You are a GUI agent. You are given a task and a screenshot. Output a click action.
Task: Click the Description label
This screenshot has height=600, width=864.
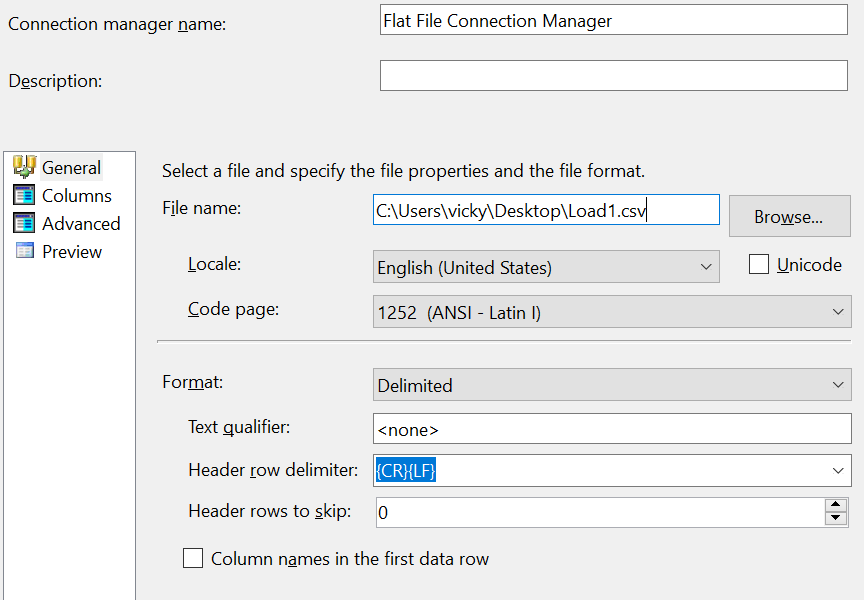pos(55,81)
